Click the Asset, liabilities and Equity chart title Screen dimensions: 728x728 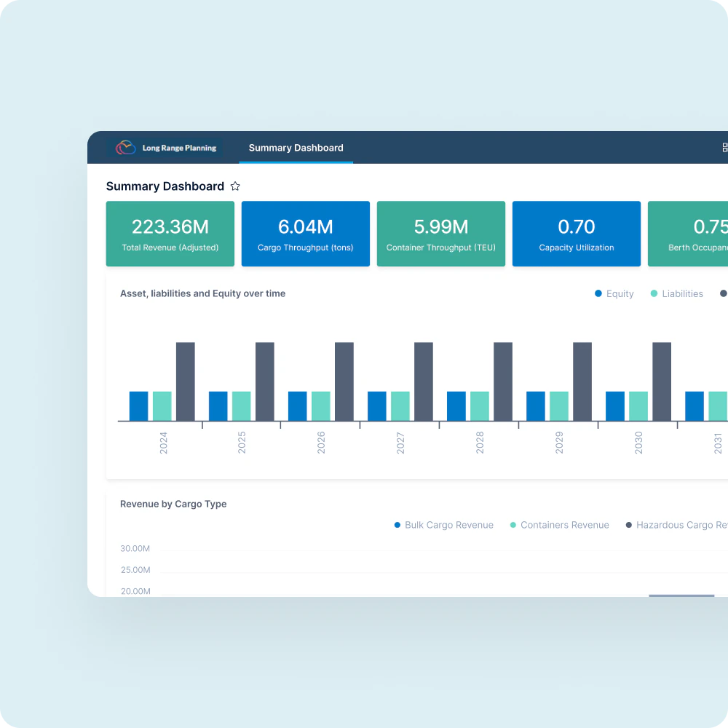[x=202, y=293]
